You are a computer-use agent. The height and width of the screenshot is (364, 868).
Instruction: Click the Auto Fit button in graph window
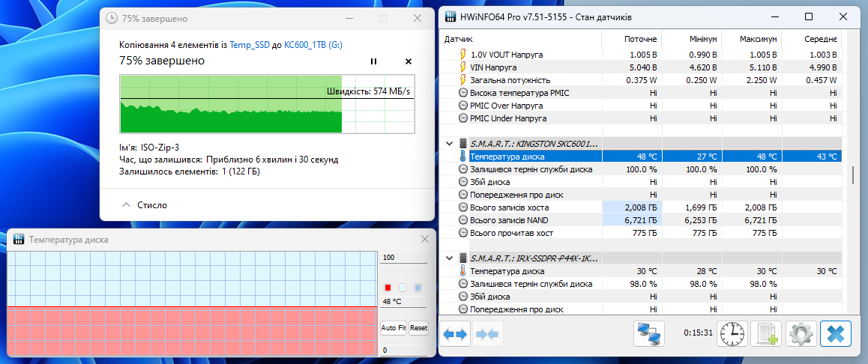(394, 328)
